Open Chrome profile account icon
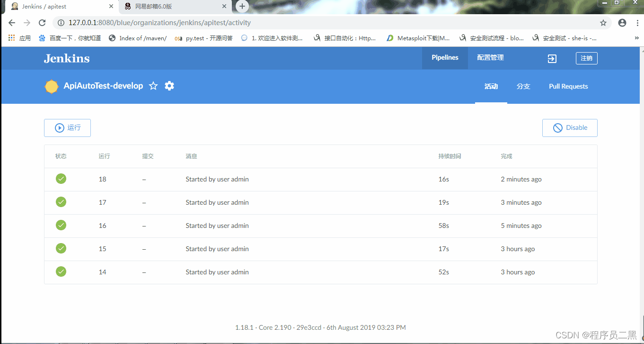 coord(622,23)
